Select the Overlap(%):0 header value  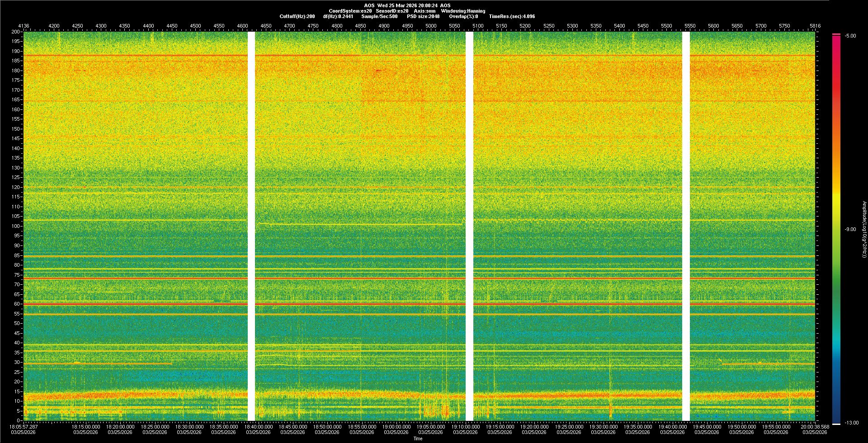(463, 16)
